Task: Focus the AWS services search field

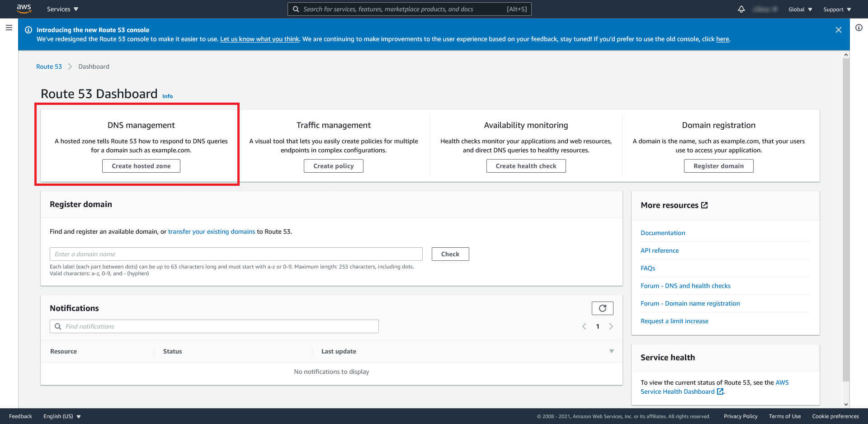Action: pyautogui.click(x=409, y=9)
